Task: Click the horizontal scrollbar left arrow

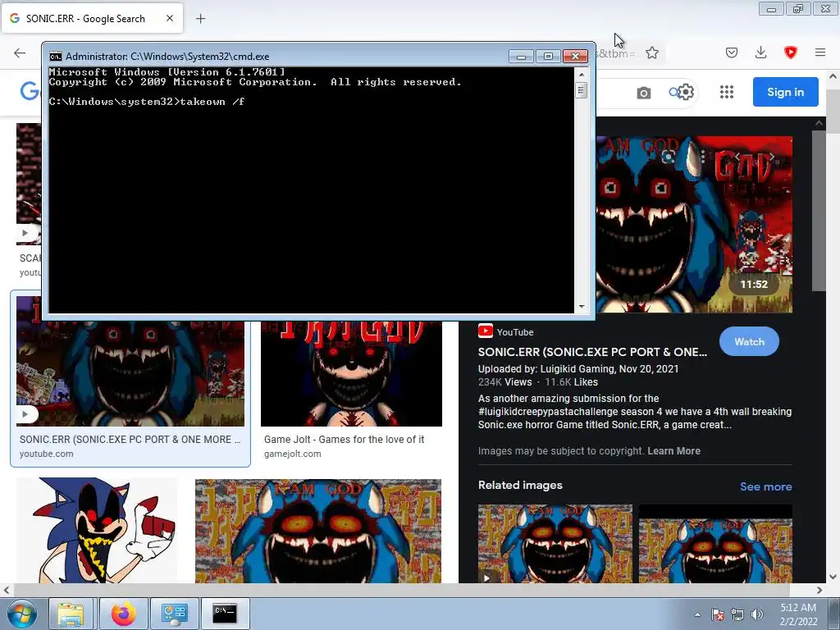Action: [7, 590]
